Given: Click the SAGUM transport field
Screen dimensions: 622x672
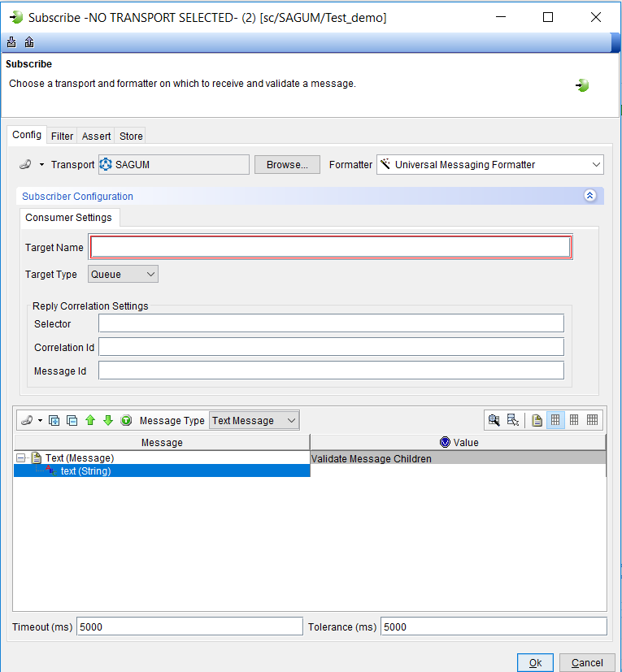Looking at the screenshot, I should pos(174,165).
